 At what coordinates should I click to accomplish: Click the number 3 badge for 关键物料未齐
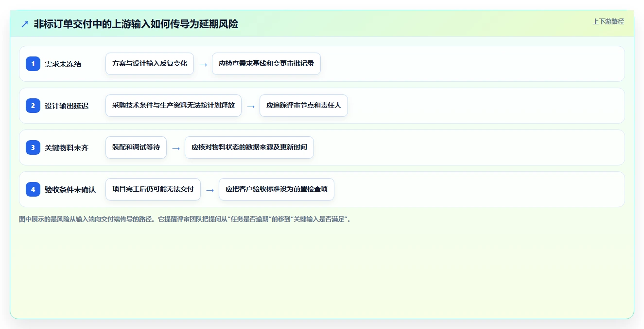(33, 147)
